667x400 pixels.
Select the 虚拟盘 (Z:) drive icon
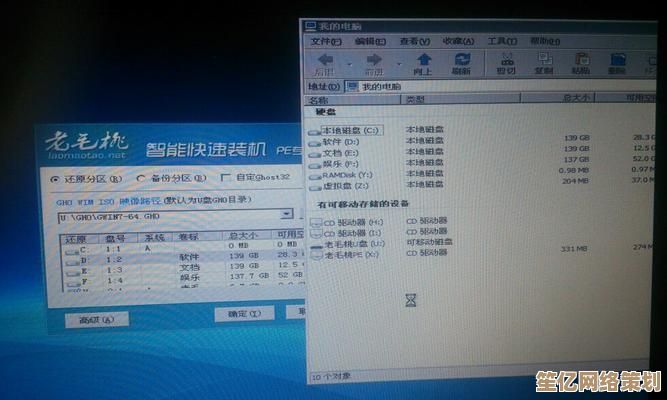point(315,187)
